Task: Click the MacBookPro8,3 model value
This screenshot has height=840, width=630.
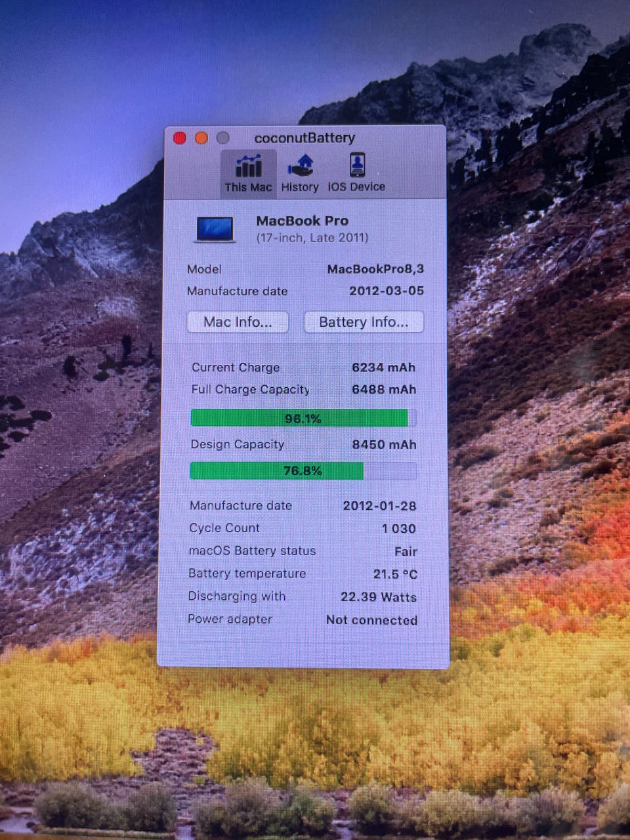Action: coord(375,269)
